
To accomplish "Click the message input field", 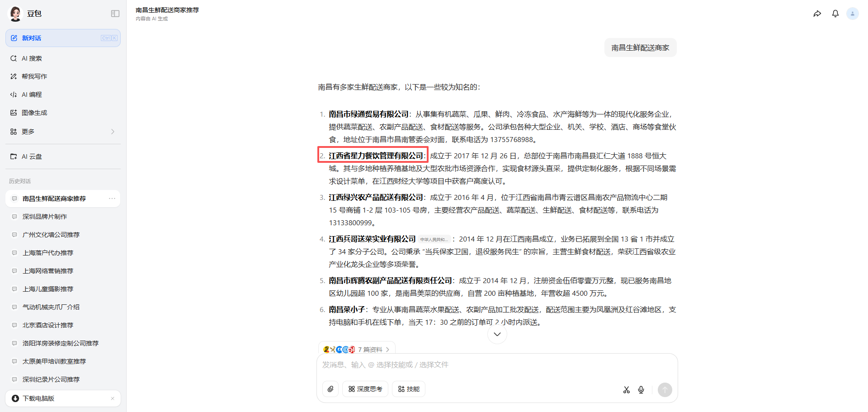I will [x=496, y=365].
